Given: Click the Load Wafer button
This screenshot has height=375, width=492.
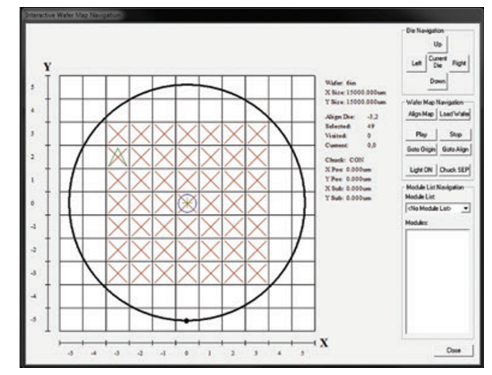Looking at the screenshot, I should pos(455,114).
